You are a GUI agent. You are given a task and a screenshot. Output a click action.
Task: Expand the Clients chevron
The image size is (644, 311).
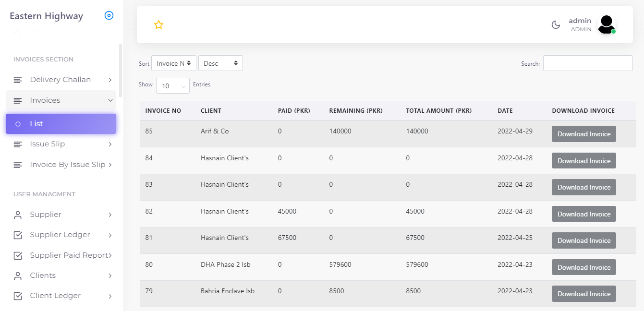click(x=110, y=275)
